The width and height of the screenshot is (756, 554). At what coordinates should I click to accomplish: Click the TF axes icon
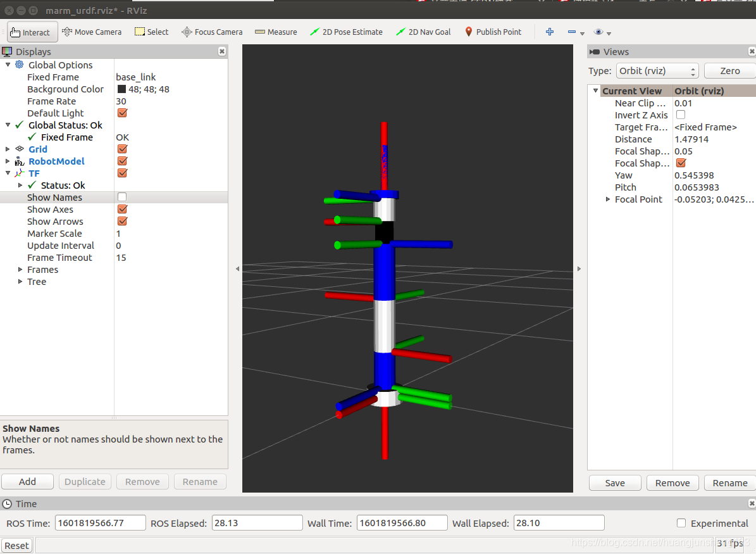[20, 173]
